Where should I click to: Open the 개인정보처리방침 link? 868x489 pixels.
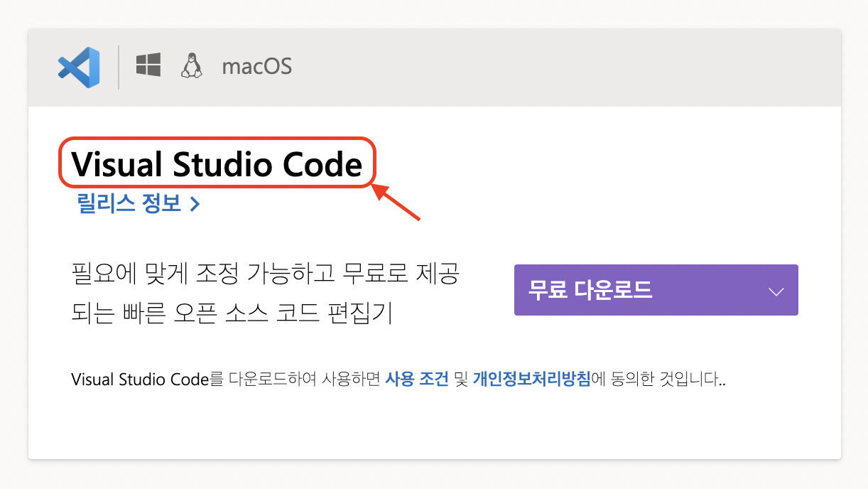coord(531,380)
